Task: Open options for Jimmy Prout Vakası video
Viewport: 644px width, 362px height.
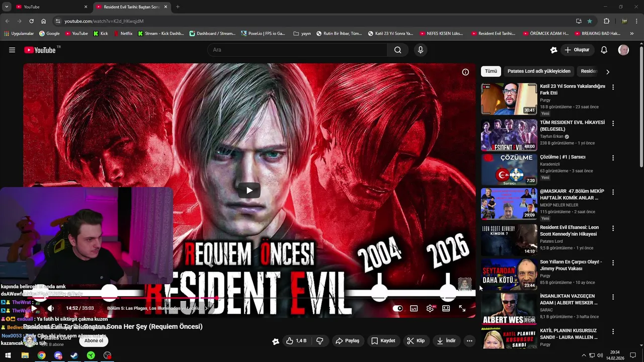Action: [613, 263]
